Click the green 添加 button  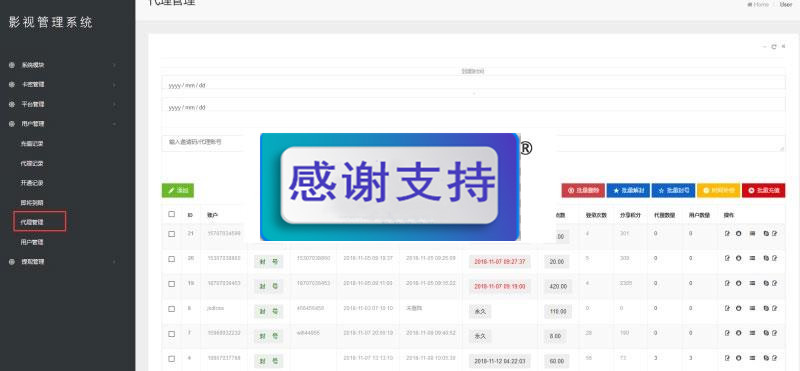178,190
